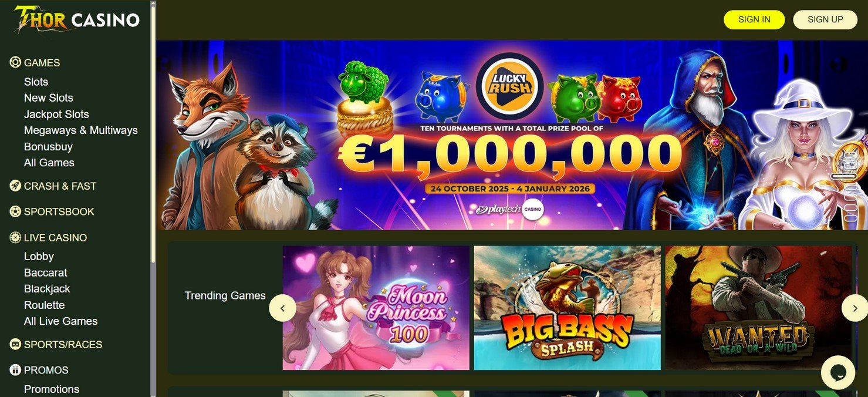The width and height of the screenshot is (868, 397).
Task: Click the Crash & Fast rocket icon
Action: click(15, 186)
